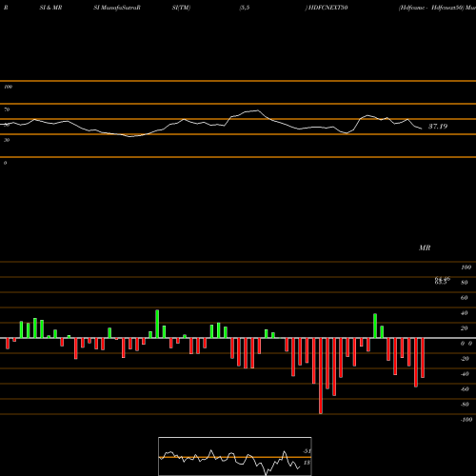This screenshot has width=476, height=476.
Task: Click the -20 label on MR right axis
Action: pos(465,359)
